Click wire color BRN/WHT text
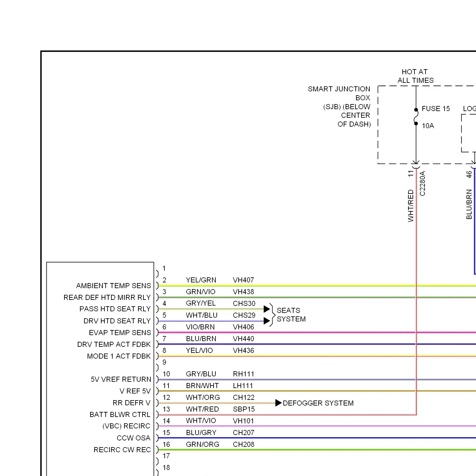The height and width of the screenshot is (476, 476). pyautogui.click(x=202, y=386)
